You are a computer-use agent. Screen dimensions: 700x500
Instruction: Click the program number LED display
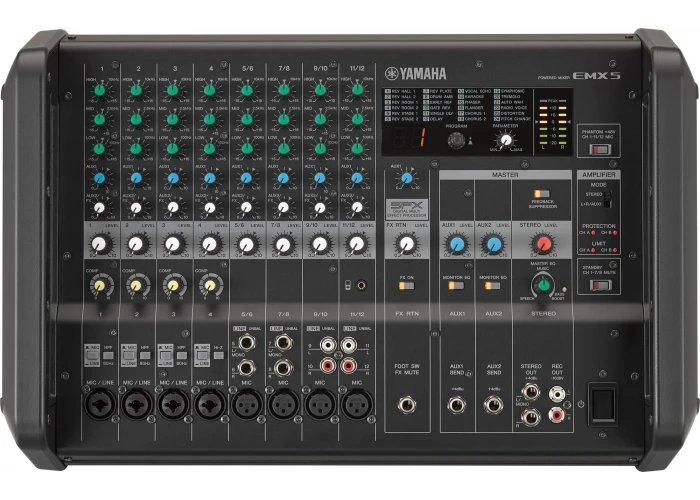click(408, 138)
